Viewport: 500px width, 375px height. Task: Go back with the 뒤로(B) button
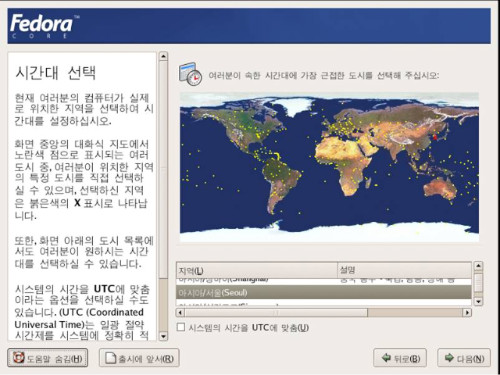[x=400, y=358]
